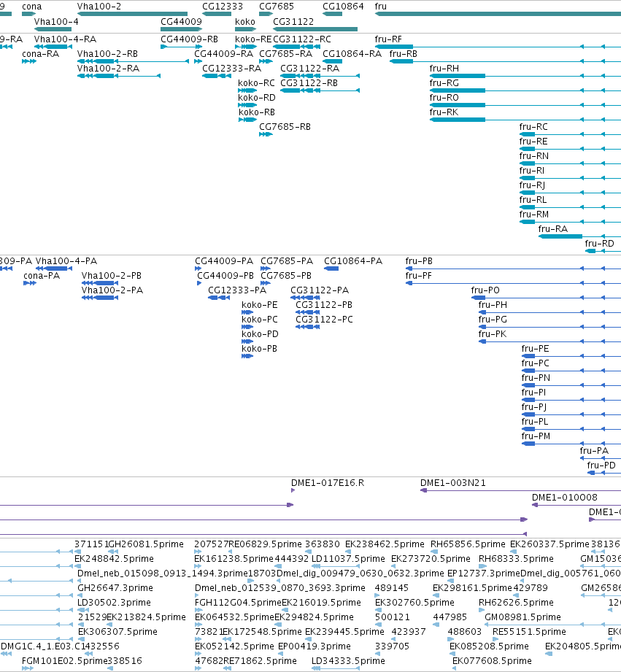Image resolution: width=621 pixels, height=672 pixels.
Task: Open EST RH65856.5prime label
Action: pyautogui.click(x=468, y=544)
